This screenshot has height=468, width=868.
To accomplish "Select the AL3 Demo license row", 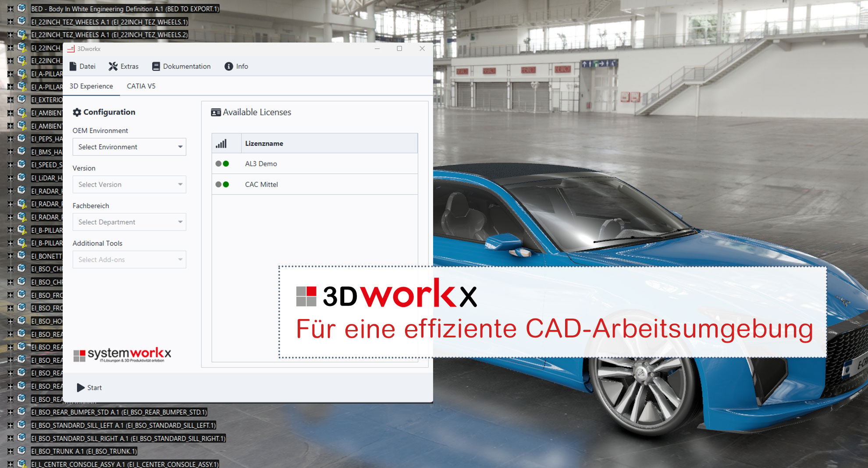I will pyautogui.click(x=314, y=163).
